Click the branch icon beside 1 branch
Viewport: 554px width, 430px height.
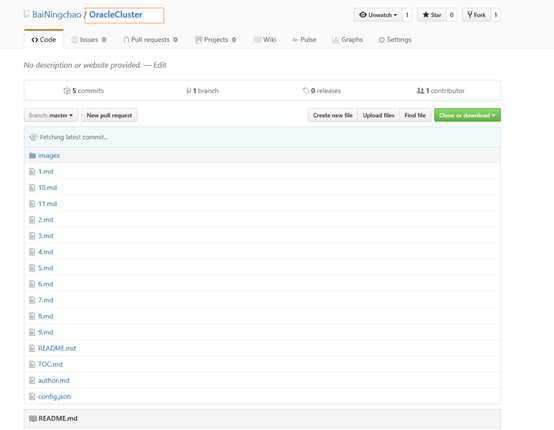pos(189,91)
